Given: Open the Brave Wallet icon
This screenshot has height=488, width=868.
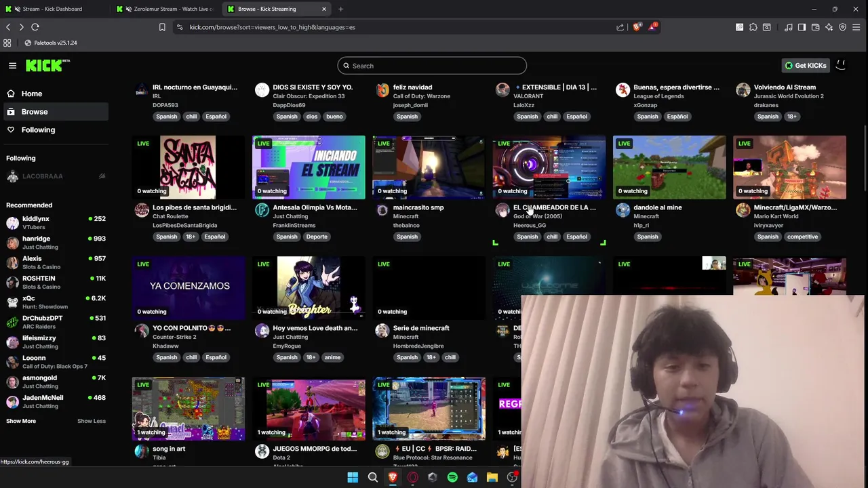Looking at the screenshot, I should [815, 27].
